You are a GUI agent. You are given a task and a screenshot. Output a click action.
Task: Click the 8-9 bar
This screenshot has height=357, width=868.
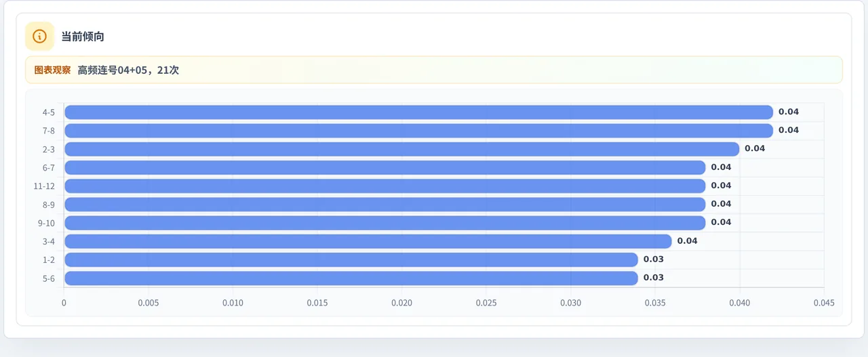point(384,204)
